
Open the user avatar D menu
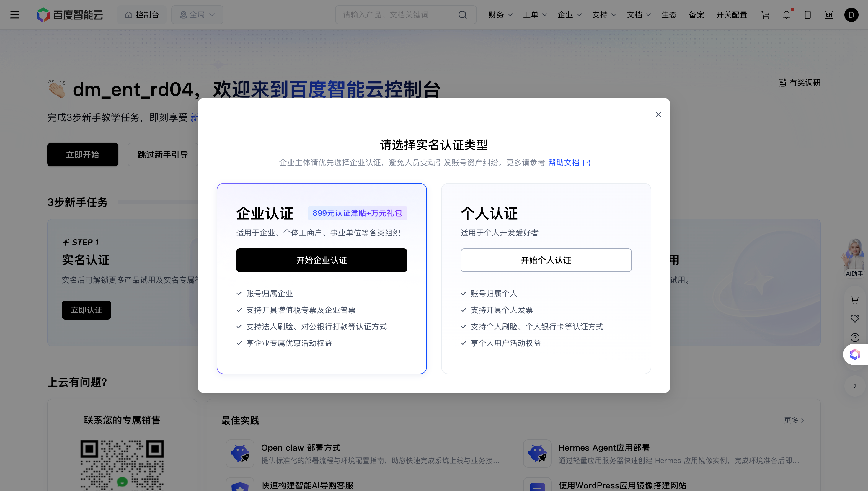(x=851, y=15)
